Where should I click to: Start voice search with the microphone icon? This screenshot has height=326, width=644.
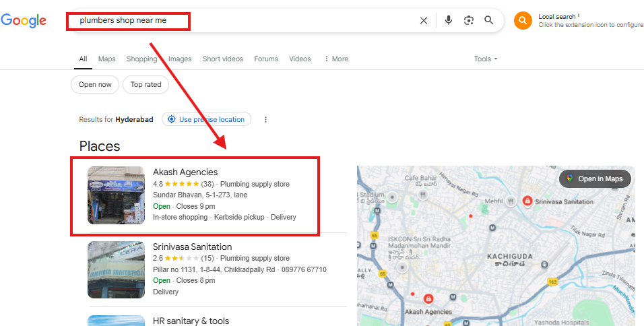pos(449,20)
